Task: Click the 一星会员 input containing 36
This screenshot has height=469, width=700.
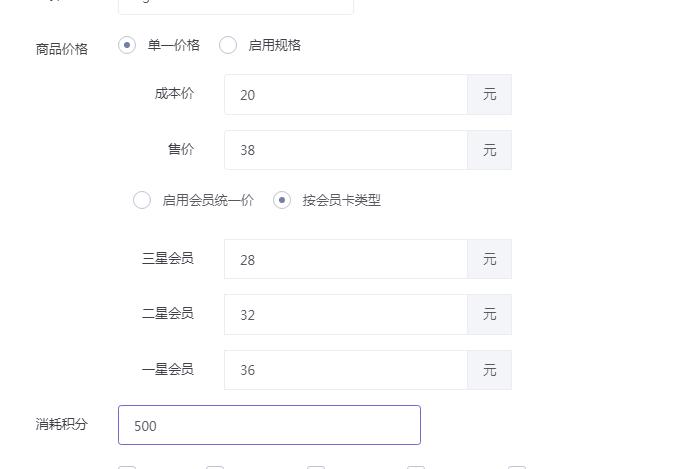Action: 345,370
